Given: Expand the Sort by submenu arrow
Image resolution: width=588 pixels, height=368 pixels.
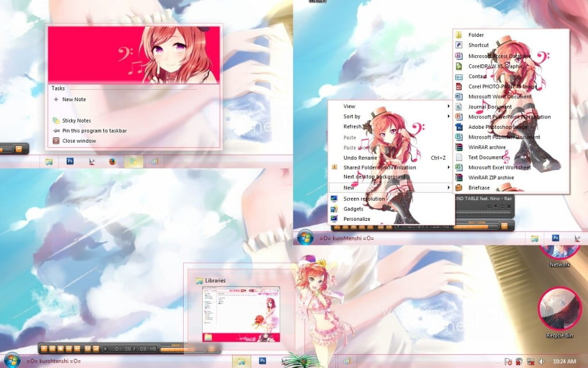Looking at the screenshot, I should tap(450, 116).
